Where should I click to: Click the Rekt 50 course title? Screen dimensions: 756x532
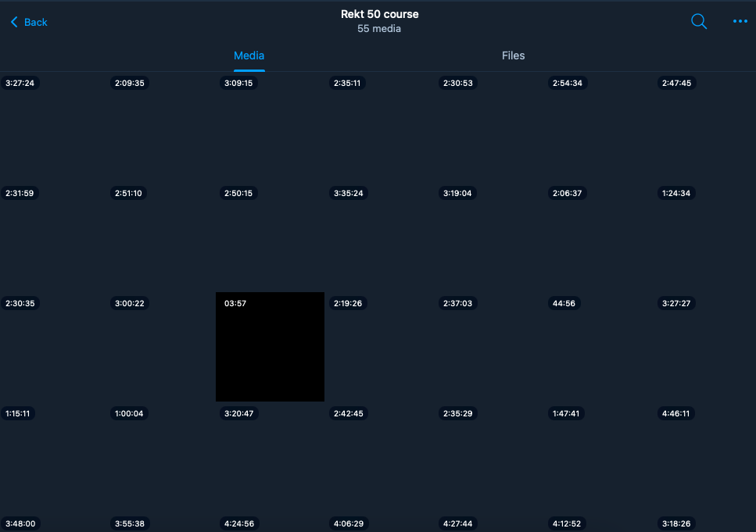pyautogui.click(x=379, y=14)
